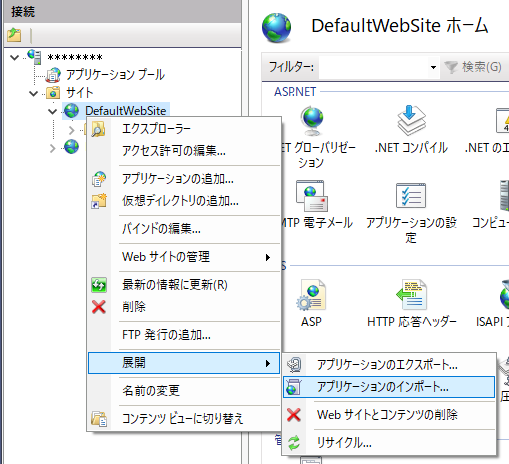Select the サイト tree node
This screenshot has width=509, height=464.
(x=79, y=93)
